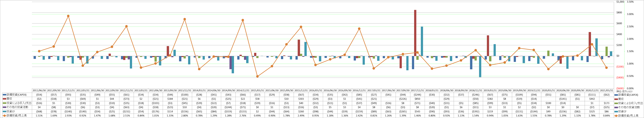Click the ($392) 投資CF cell for 2018/12/31
Screen dimensions: 644x118
(x=475, y=112)
